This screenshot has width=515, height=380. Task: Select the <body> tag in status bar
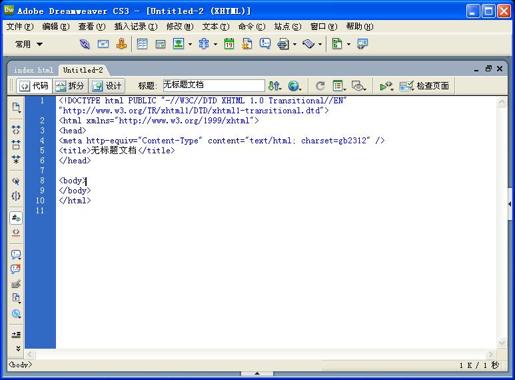point(20,365)
